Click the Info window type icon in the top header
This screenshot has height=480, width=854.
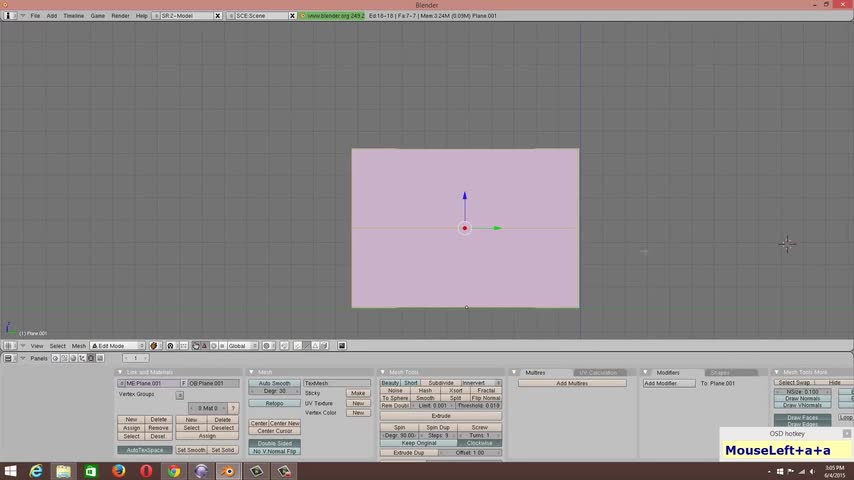coord(8,16)
